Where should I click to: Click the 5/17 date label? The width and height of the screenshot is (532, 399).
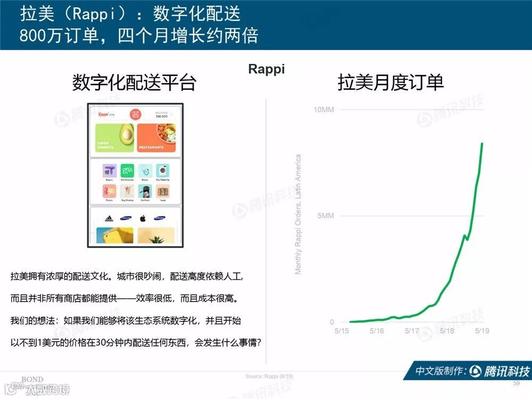412,331
